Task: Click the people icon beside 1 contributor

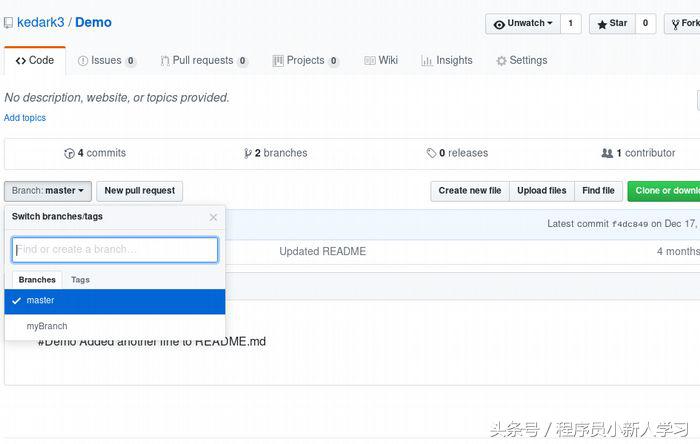Action: (607, 154)
